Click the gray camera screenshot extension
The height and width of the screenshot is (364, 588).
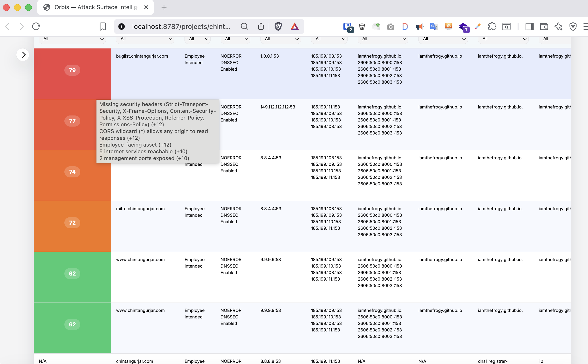point(391,27)
